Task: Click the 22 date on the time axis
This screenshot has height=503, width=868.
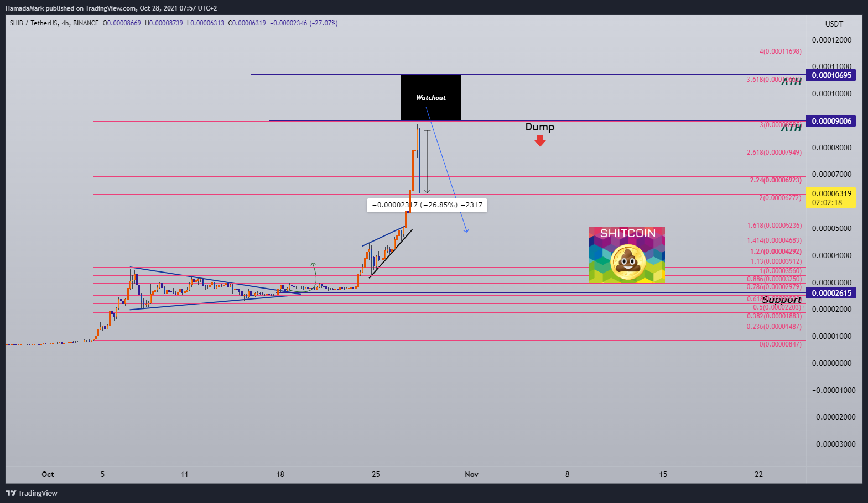Action: click(x=759, y=474)
